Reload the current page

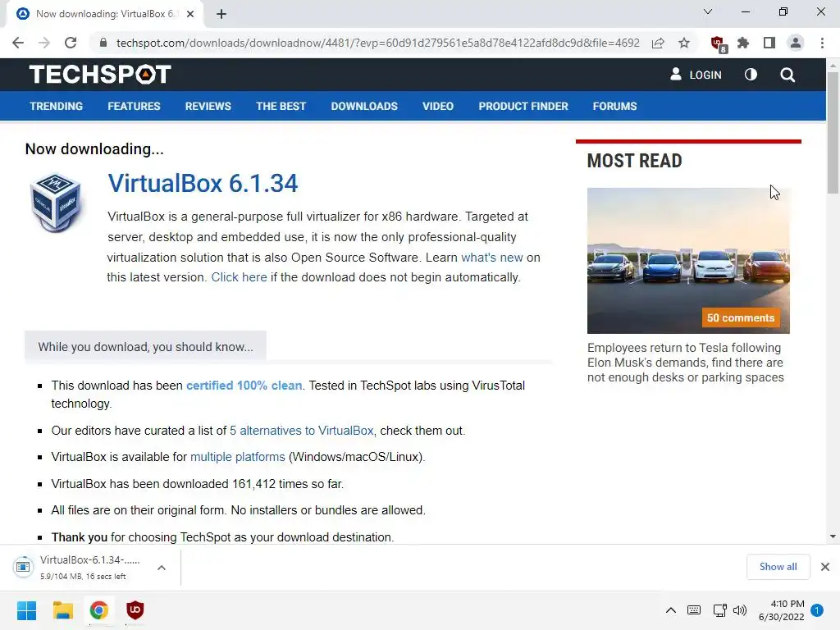pos(71,43)
